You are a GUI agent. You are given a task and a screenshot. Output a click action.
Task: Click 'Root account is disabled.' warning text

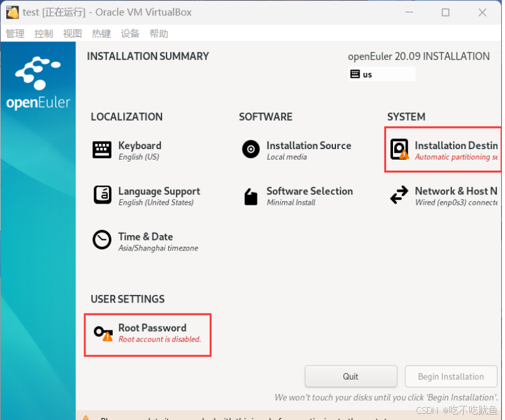pos(160,339)
